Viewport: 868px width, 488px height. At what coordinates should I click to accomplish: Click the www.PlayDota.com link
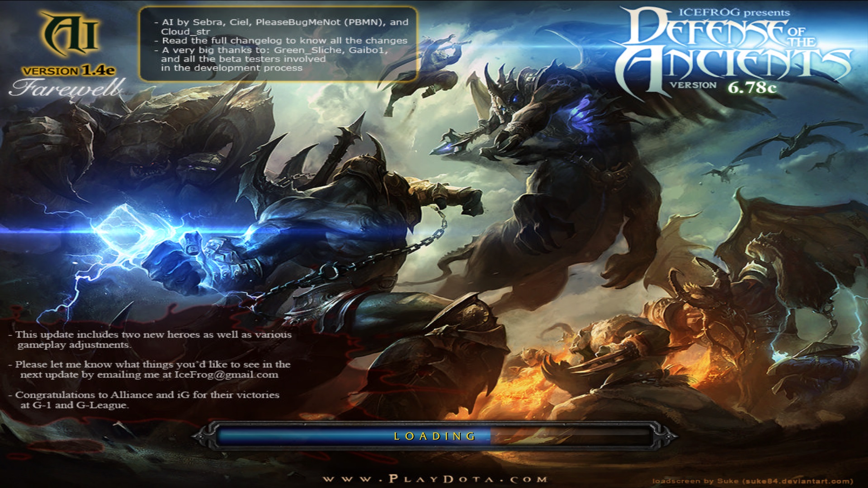tap(435, 479)
